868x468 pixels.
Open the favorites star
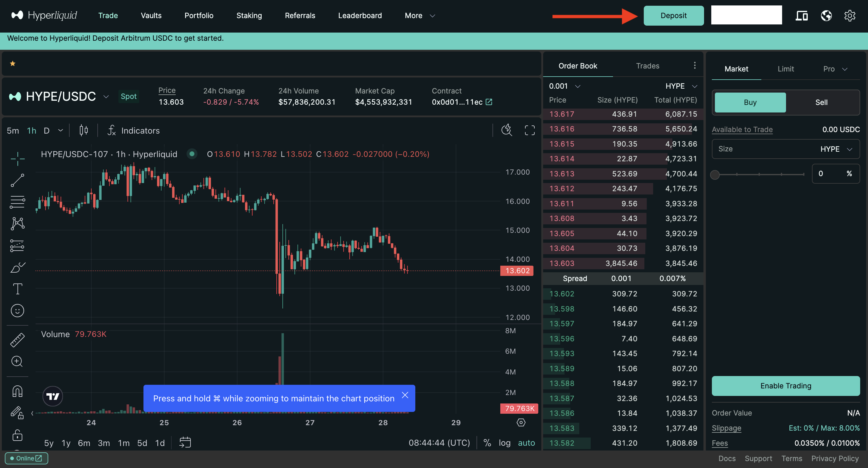[x=13, y=63]
